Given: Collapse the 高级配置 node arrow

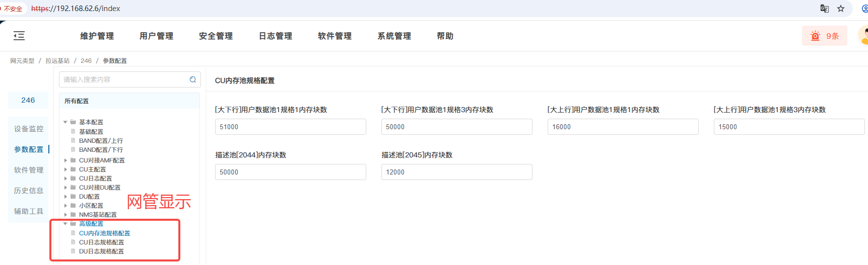Looking at the screenshot, I should point(65,224).
